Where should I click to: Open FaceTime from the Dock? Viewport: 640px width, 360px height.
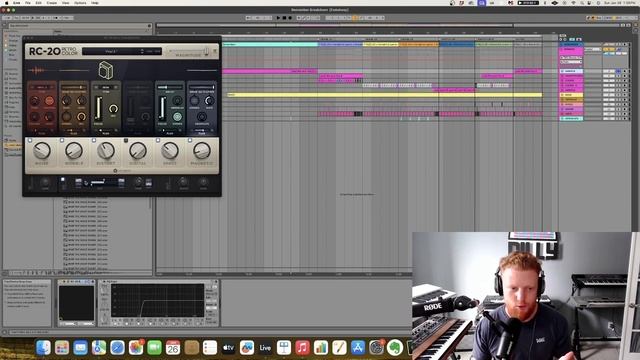pyautogui.click(x=154, y=348)
